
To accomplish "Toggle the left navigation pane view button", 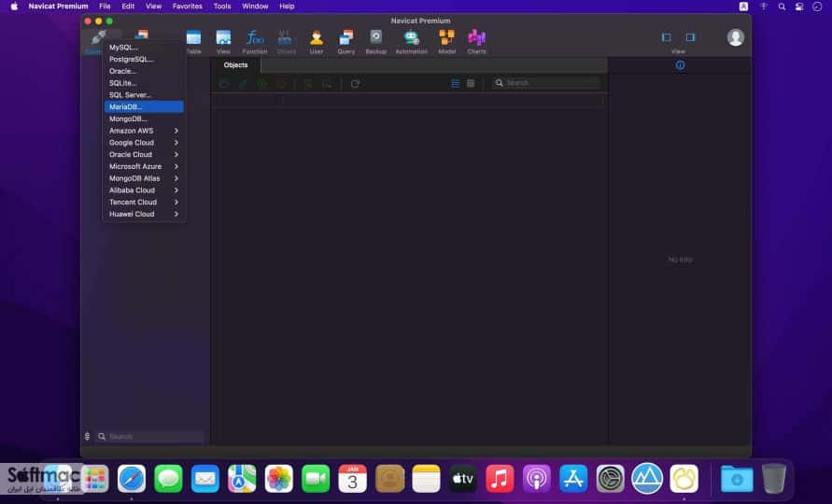I will [667, 37].
